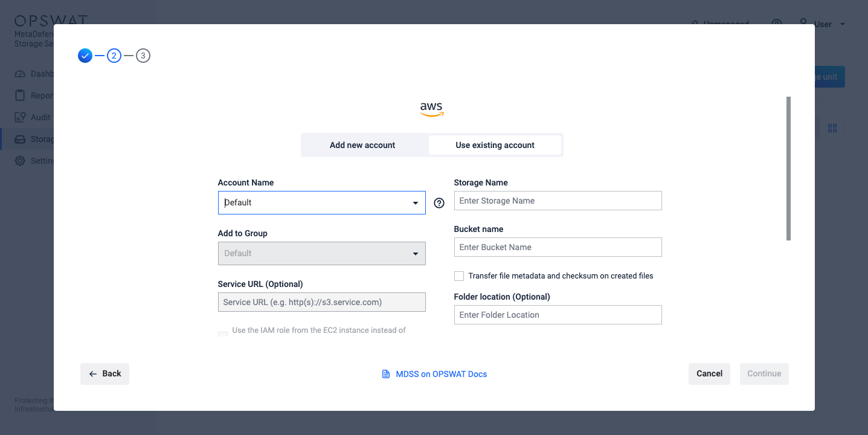Enable Transfer file metadata and checksum checkbox
The height and width of the screenshot is (435, 868).
click(x=459, y=276)
